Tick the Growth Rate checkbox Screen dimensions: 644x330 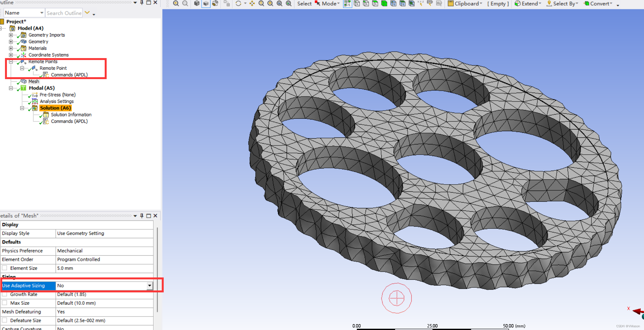5,294
